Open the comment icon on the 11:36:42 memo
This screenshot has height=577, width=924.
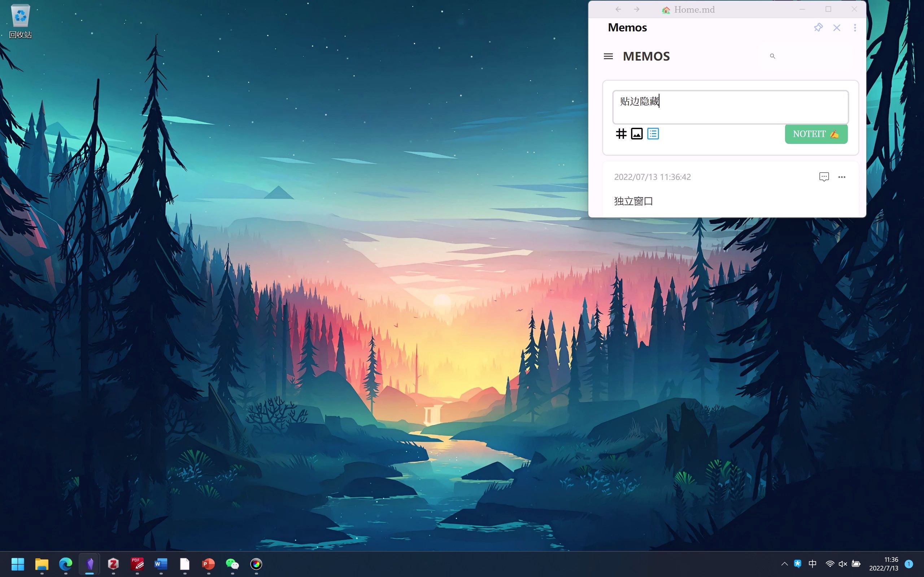click(x=824, y=177)
